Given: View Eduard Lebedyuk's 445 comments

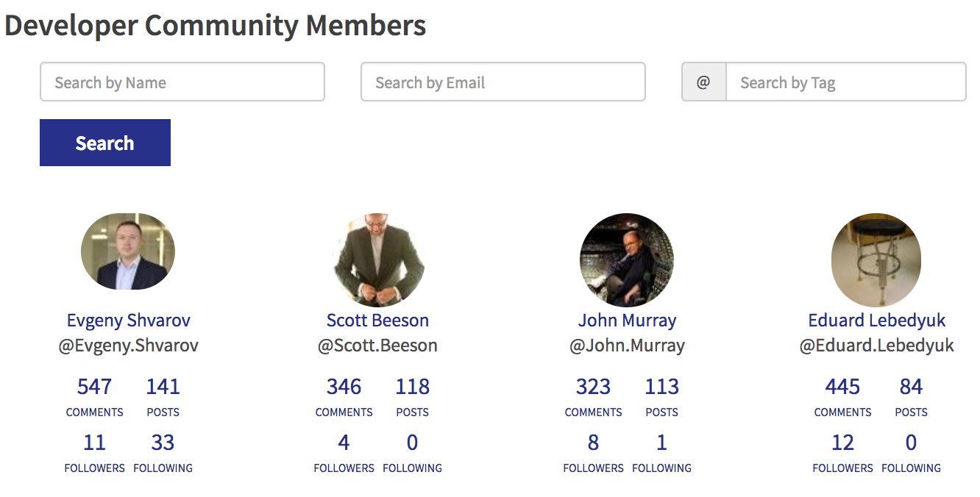Looking at the screenshot, I should pos(842,387).
